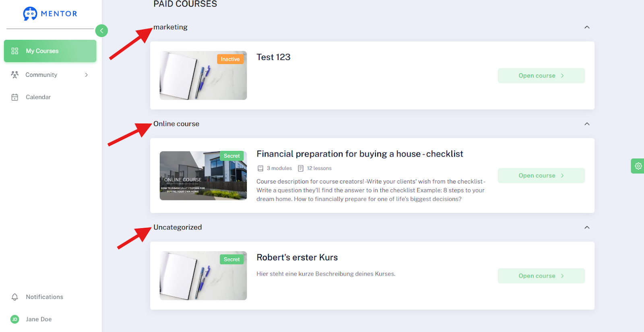Collapse the marketing category section
644x332 pixels.
(x=587, y=27)
